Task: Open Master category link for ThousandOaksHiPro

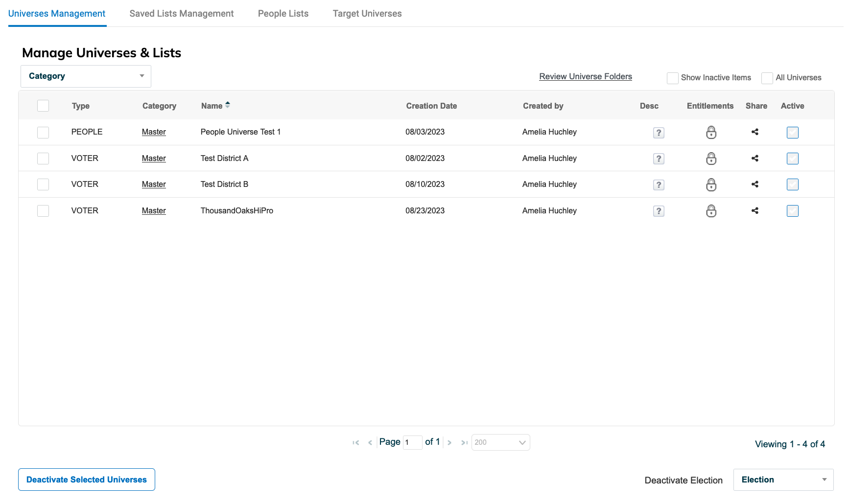Action: coord(154,211)
